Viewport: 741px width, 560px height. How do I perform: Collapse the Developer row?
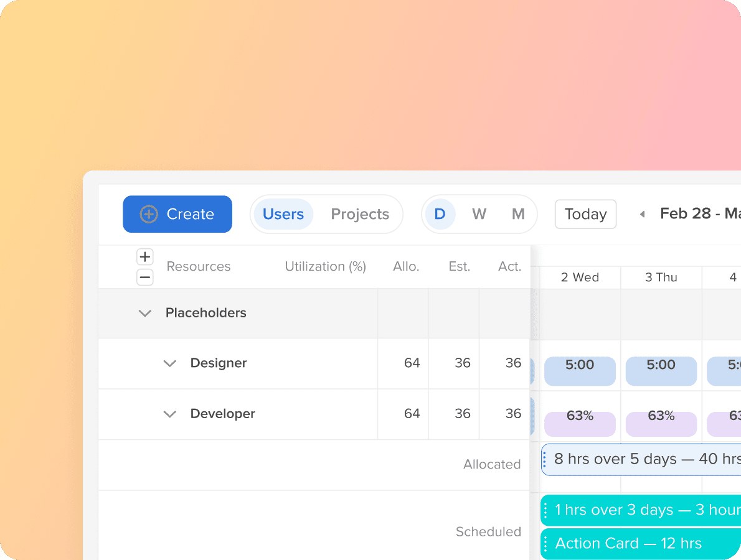point(169,414)
